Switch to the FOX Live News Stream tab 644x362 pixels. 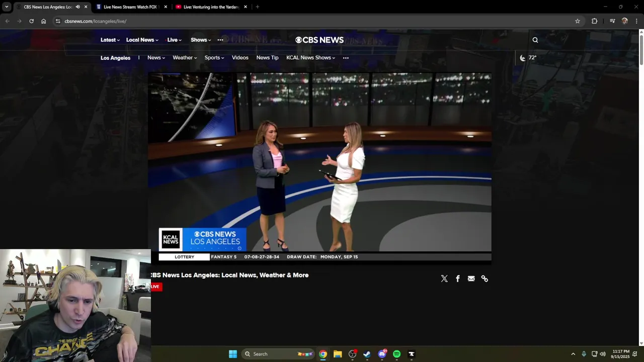[131, 7]
